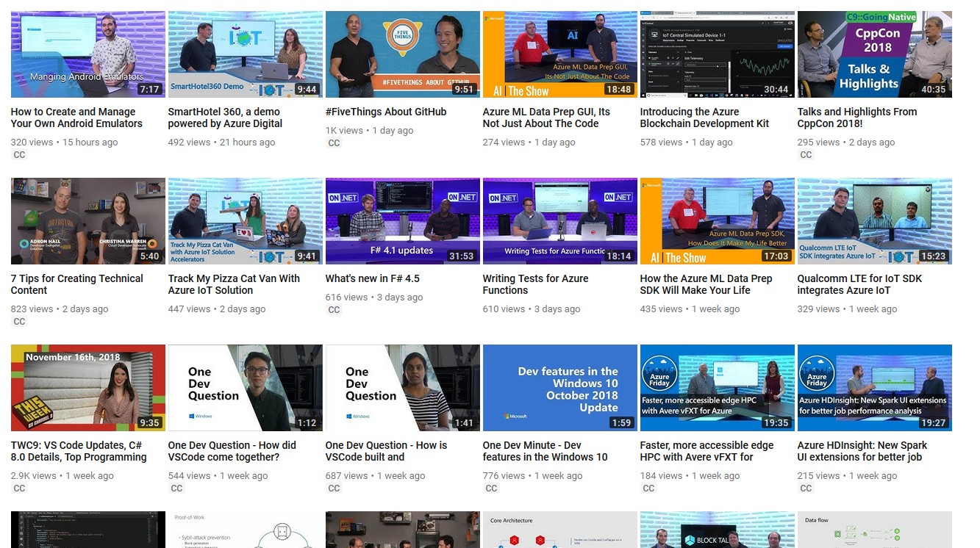Open the '#FiveThings About GitHub' title link

click(x=386, y=112)
